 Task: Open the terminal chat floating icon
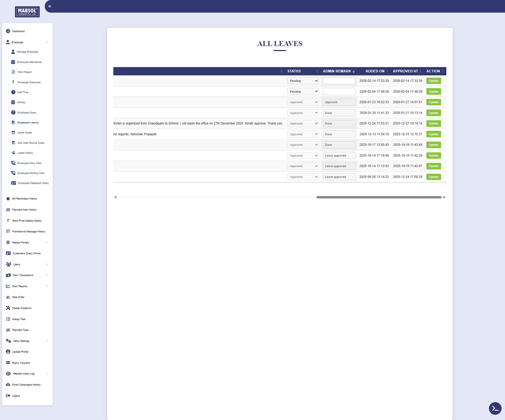coord(495,408)
